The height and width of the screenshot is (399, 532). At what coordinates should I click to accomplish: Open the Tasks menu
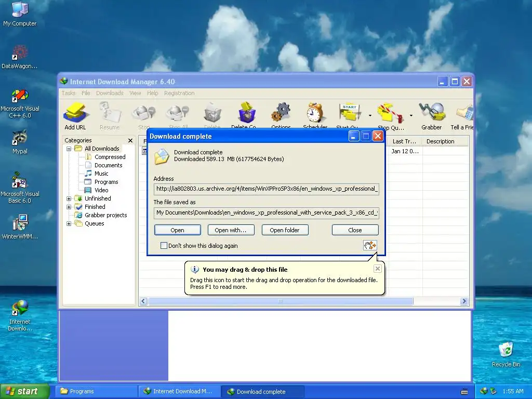pos(68,93)
